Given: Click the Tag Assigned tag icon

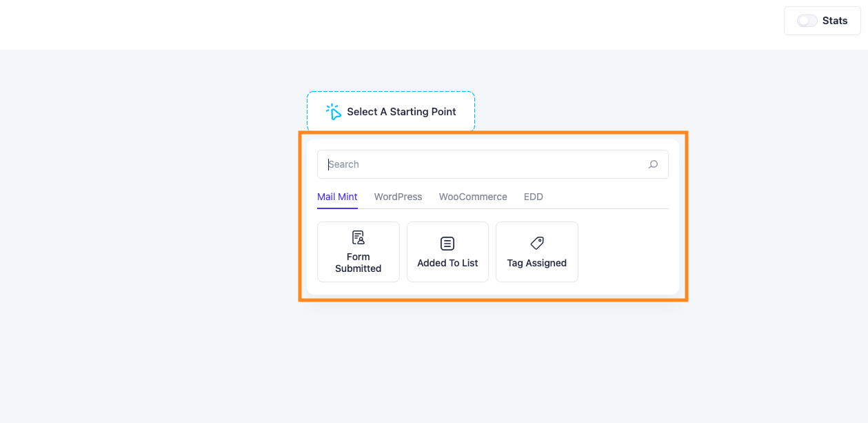Looking at the screenshot, I should point(537,244).
